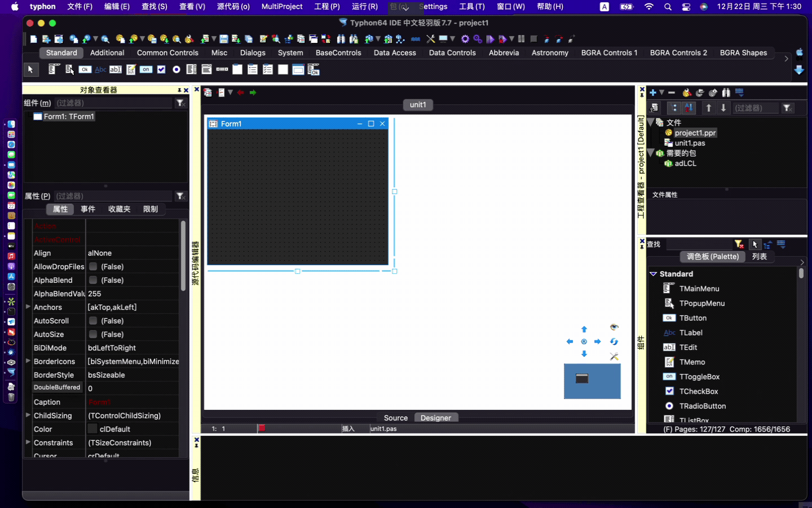Screen dimensions: 812x508
Task: Choose the TMemo component toolbar icon
Action: [x=131, y=69]
